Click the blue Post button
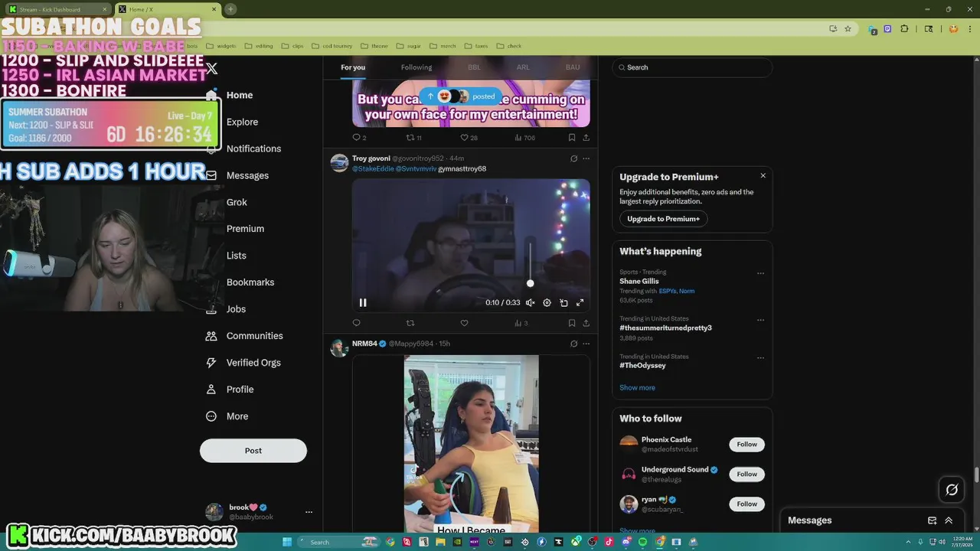Viewport: 980px width, 551px height. pyautogui.click(x=253, y=451)
